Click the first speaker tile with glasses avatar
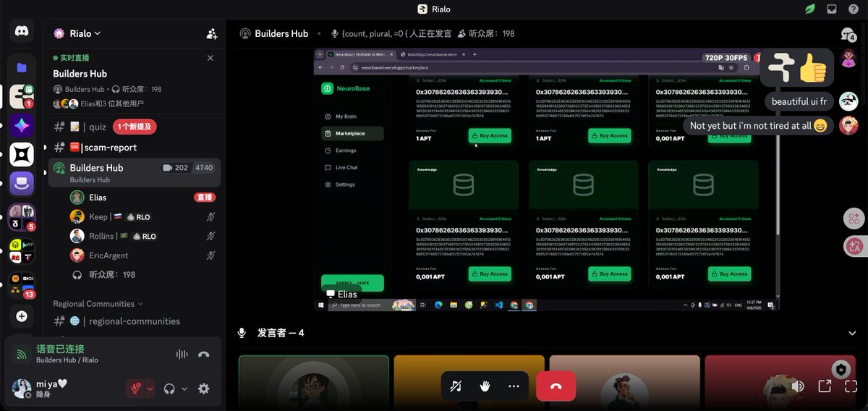Screen dimensions: 868x411 tap(314, 383)
